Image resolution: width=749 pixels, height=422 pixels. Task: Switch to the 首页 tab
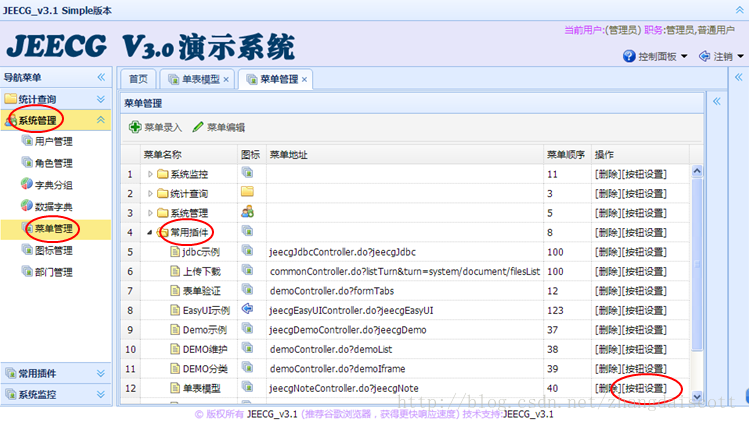pyautogui.click(x=139, y=79)
